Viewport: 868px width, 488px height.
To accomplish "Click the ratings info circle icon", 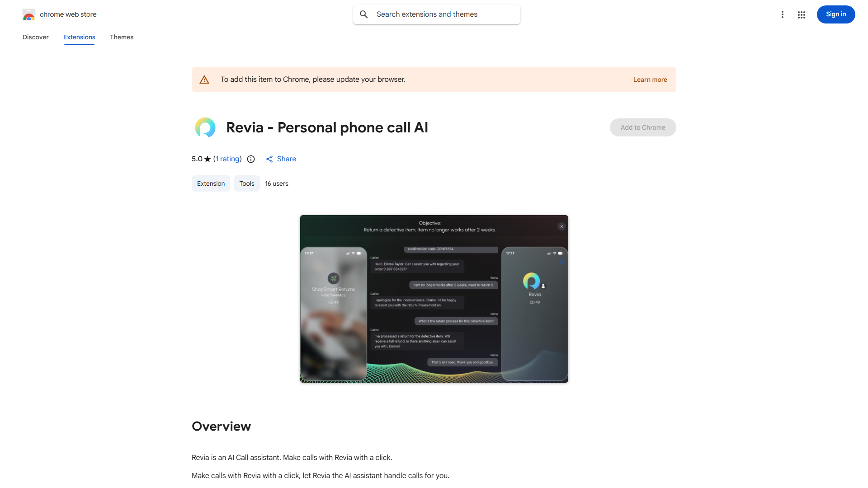I will tap(251, 159).
